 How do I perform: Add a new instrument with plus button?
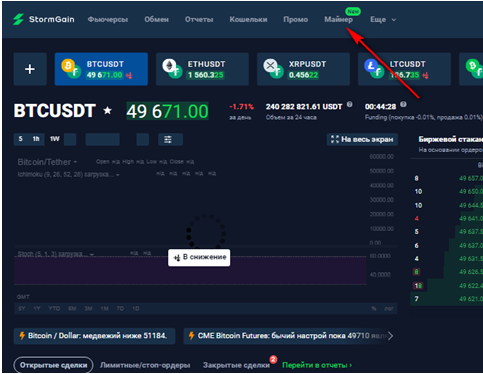click(x=30, y=69)
